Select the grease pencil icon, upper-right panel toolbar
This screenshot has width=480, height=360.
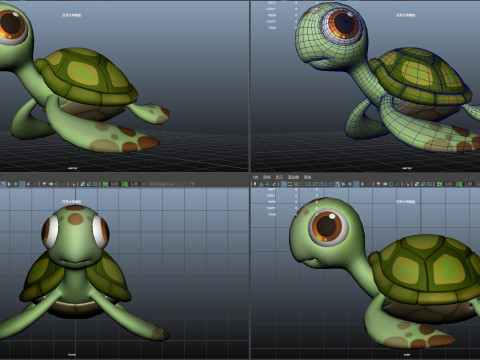pos(274,184)
